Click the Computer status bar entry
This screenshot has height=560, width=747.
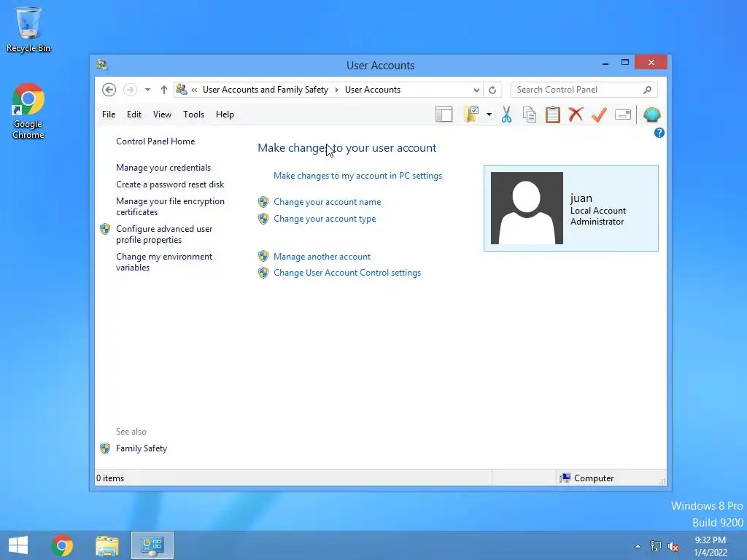[587, 478]
